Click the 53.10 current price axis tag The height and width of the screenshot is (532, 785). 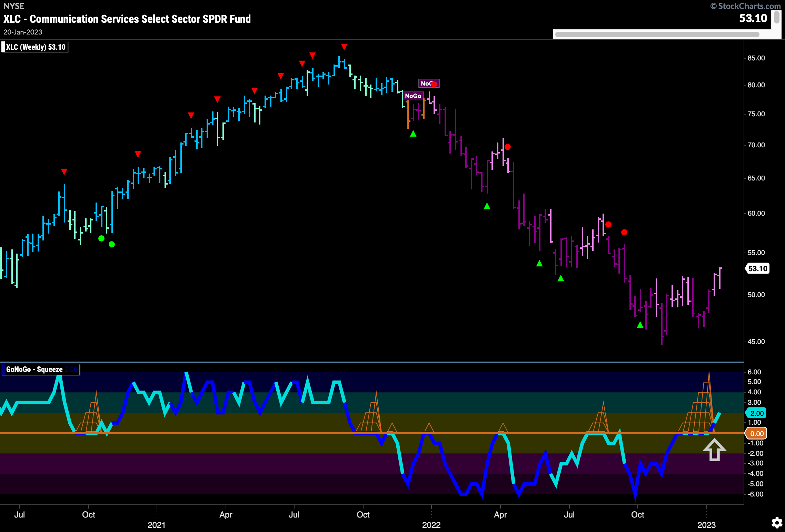[x=757, y=268]
